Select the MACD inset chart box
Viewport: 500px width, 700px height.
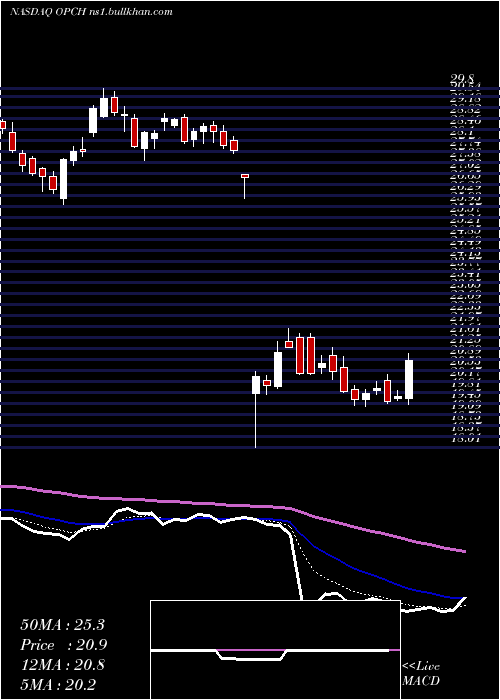coord(275,650)
